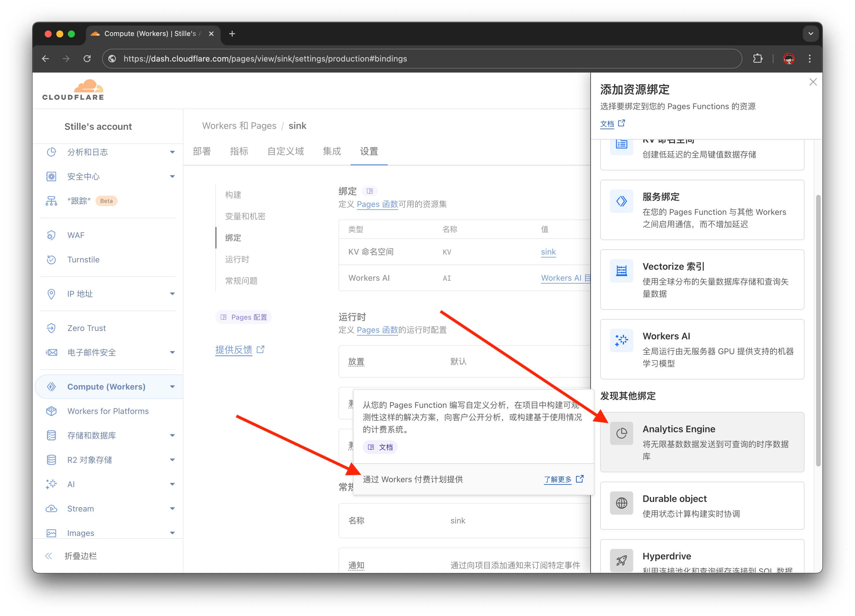The height and width of the screenshot is (616, 855).
Task: Click the WAF shield icon in sidebar
Action: [51, 235]
